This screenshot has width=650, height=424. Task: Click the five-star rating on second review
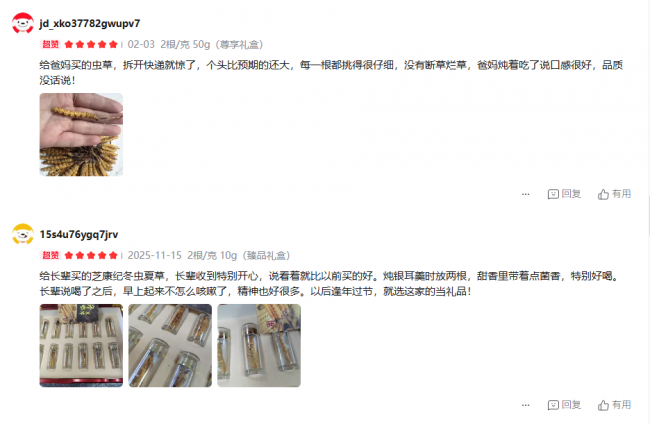pyautogui.click(x=91, y=255)
